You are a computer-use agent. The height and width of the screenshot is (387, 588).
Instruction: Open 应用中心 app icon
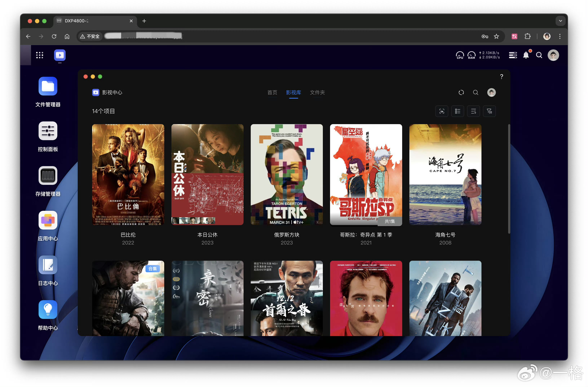point(48,220)
